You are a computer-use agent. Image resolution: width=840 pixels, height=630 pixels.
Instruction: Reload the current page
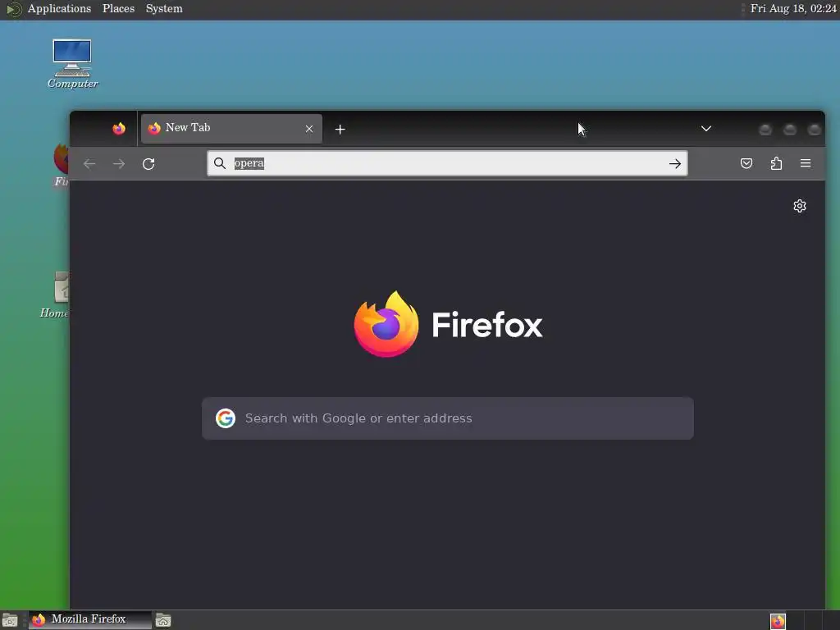click(148, 163)
